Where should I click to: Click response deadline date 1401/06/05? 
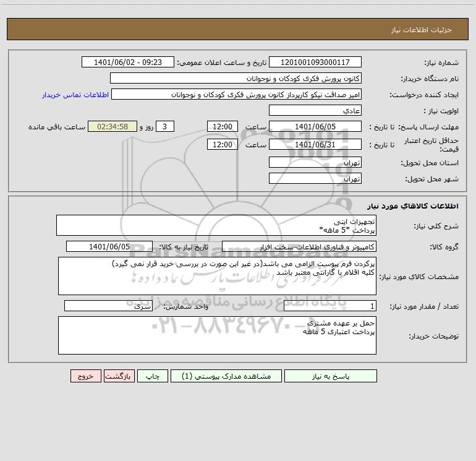point(315,126)
